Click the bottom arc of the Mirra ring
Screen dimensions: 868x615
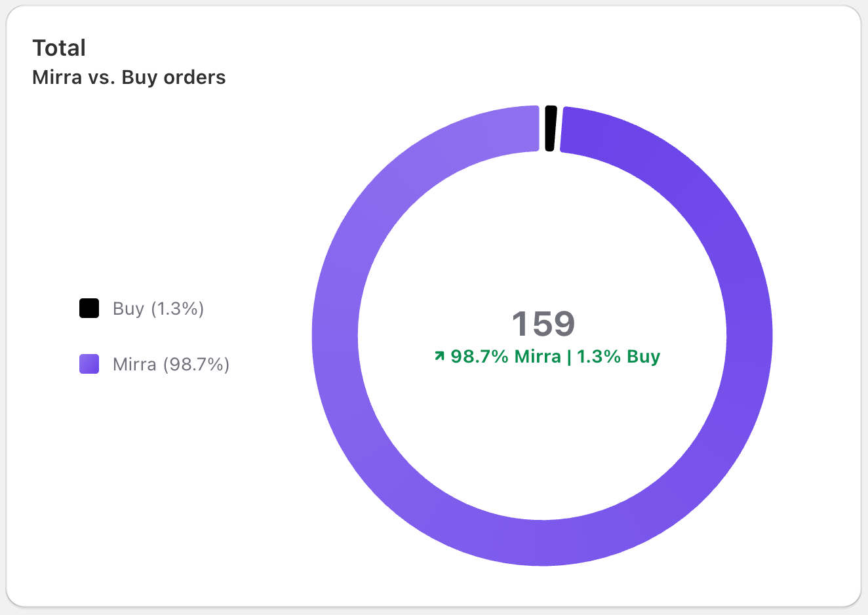tap(542, 542)
